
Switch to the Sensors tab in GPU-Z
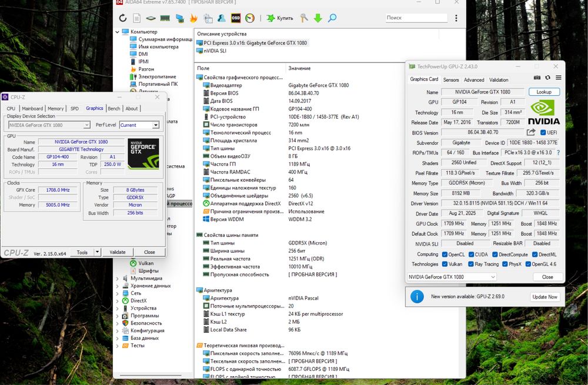coord(451,80)
